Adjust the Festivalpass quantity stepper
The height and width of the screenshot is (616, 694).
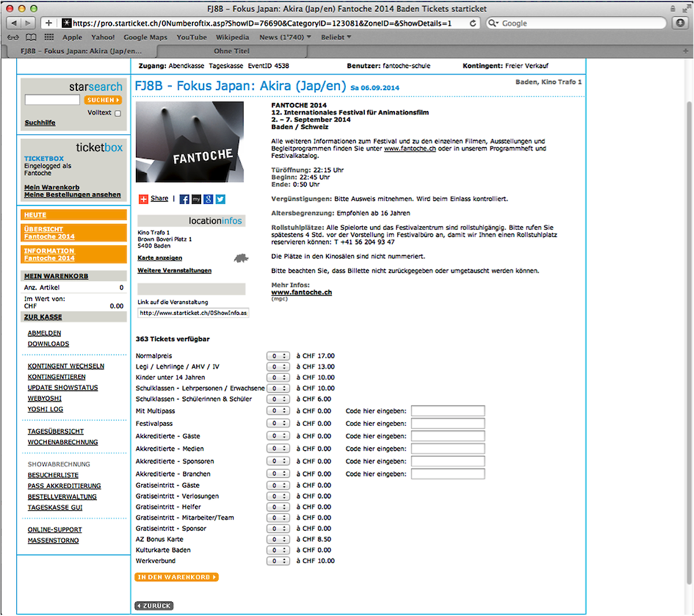point(278,423)
